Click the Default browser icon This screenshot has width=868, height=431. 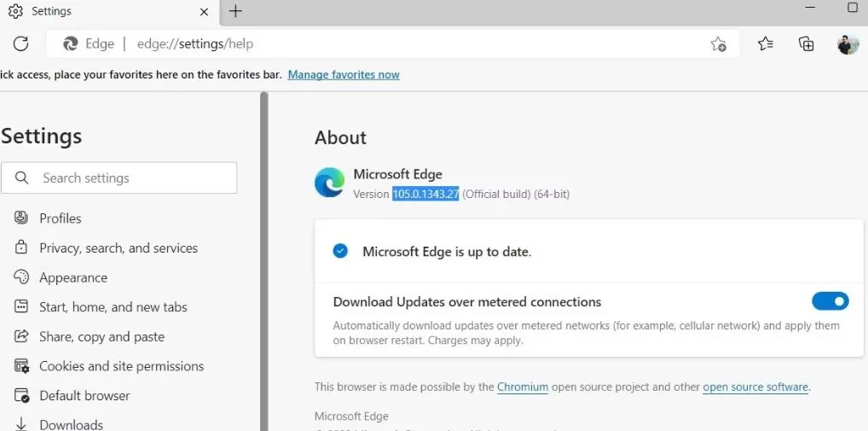click(x=21, y=395)
